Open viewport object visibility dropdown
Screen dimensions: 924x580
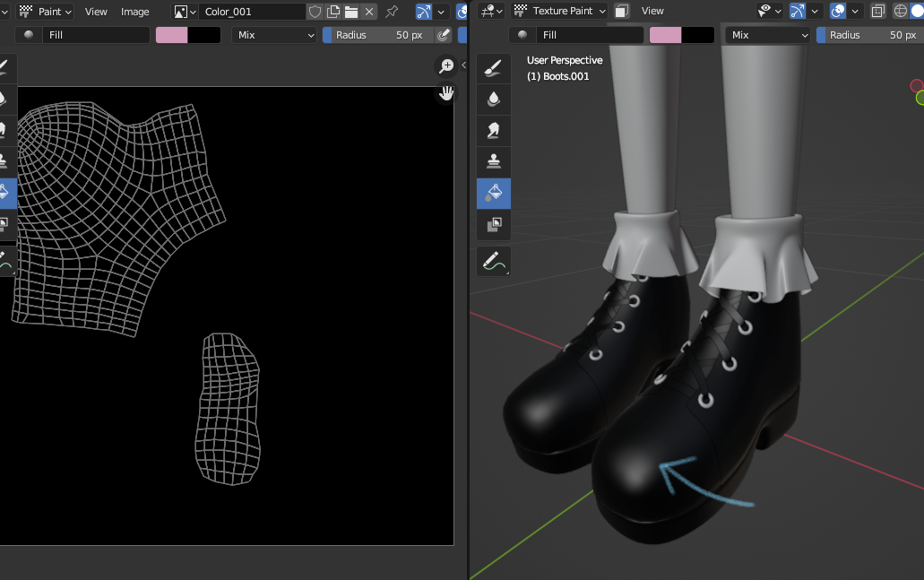point(770,11)
